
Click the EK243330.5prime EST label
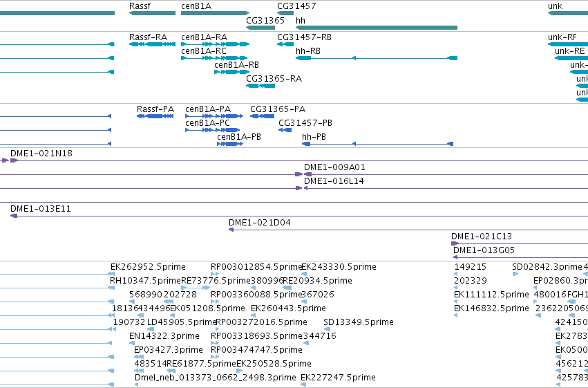point(339,267)
